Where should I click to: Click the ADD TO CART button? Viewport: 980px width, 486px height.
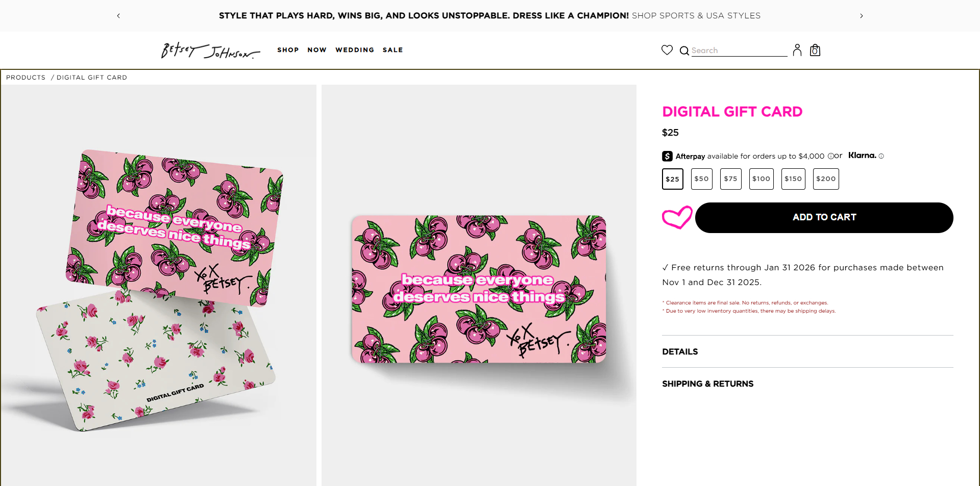824,217
